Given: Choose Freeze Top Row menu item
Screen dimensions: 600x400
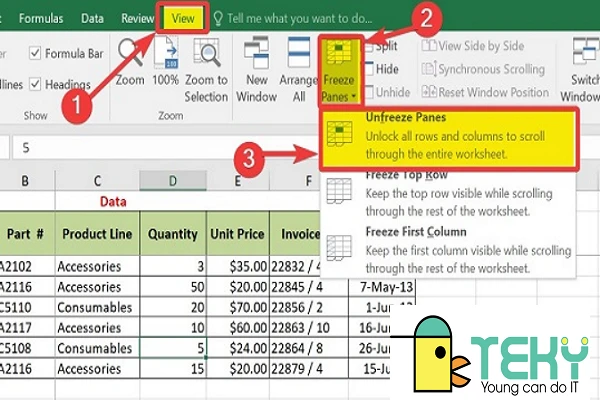Looking at the screenshot, I should (x=448, y=195).
